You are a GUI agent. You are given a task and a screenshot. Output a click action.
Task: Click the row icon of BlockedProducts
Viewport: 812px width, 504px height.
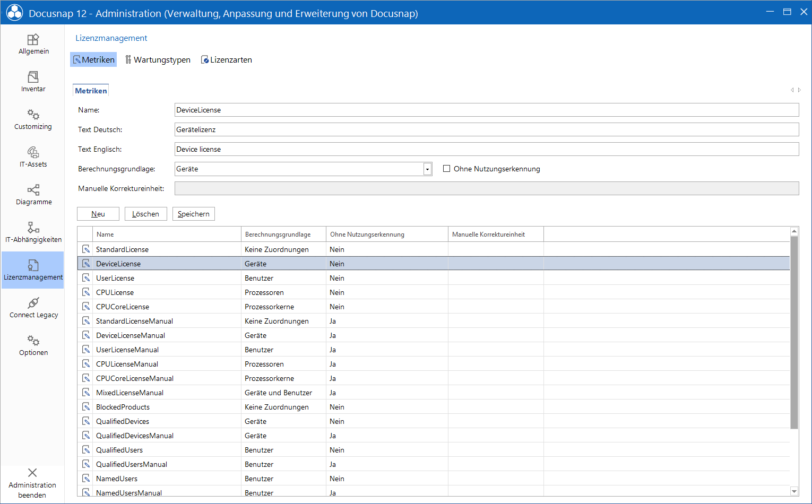coord(86,406)
